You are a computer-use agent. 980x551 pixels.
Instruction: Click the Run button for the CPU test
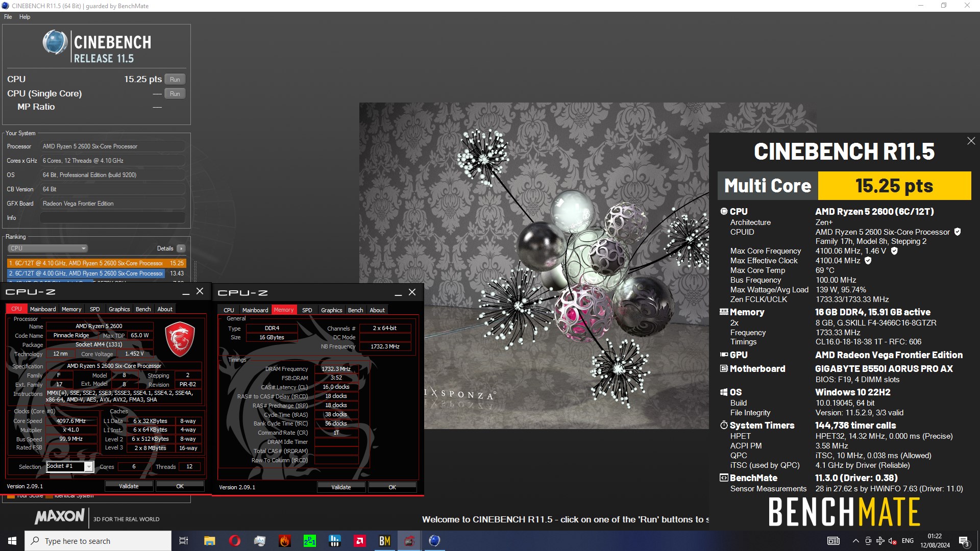[x=175, y=79]
